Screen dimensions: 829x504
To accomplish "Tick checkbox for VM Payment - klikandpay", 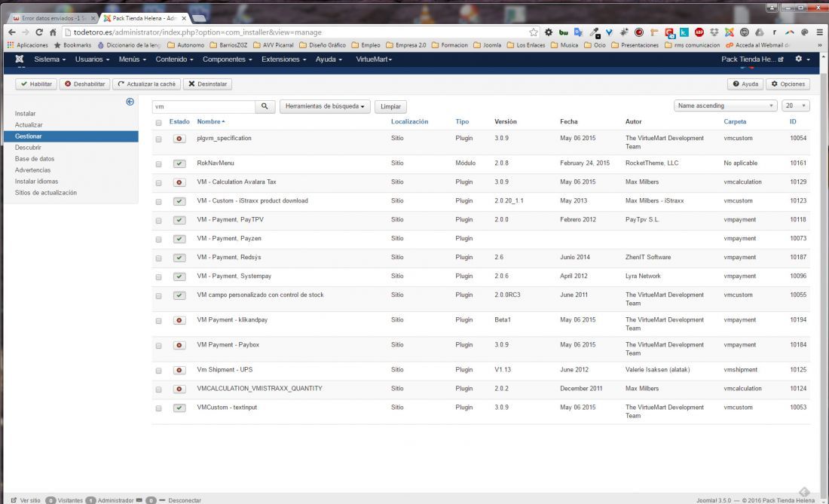I will click(x=158, y=321).
